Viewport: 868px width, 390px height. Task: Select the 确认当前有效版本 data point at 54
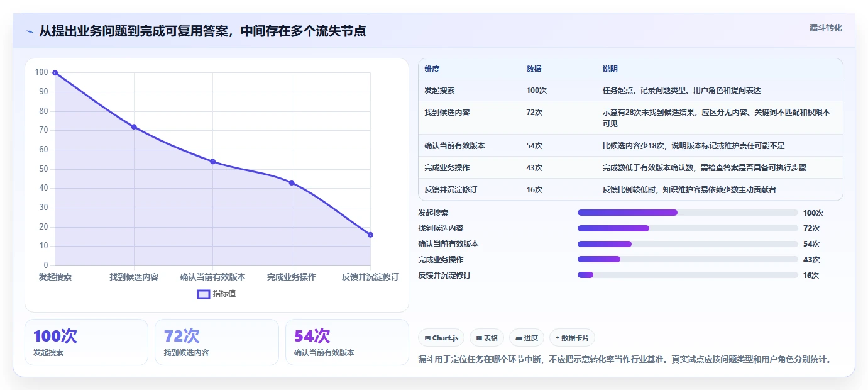tap(212, 162)
